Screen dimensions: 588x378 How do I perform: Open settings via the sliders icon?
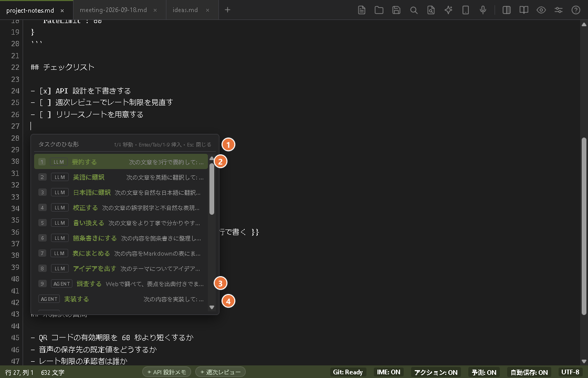559,10
